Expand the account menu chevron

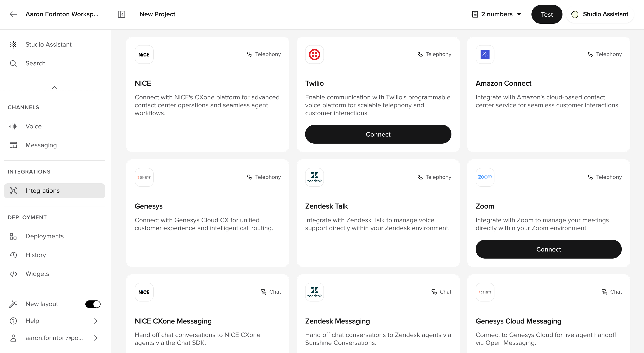pos(96,338)
